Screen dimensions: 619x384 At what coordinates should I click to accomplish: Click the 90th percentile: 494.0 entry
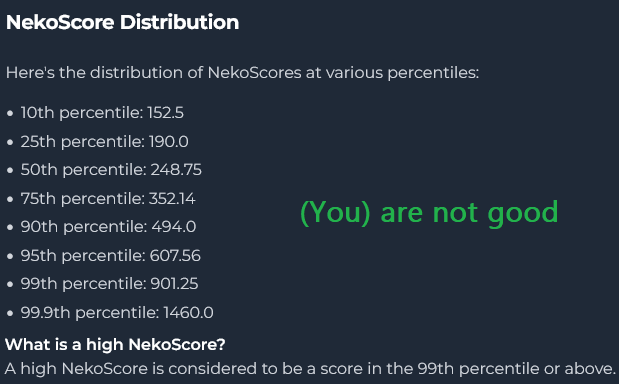[x=108, y=227]
